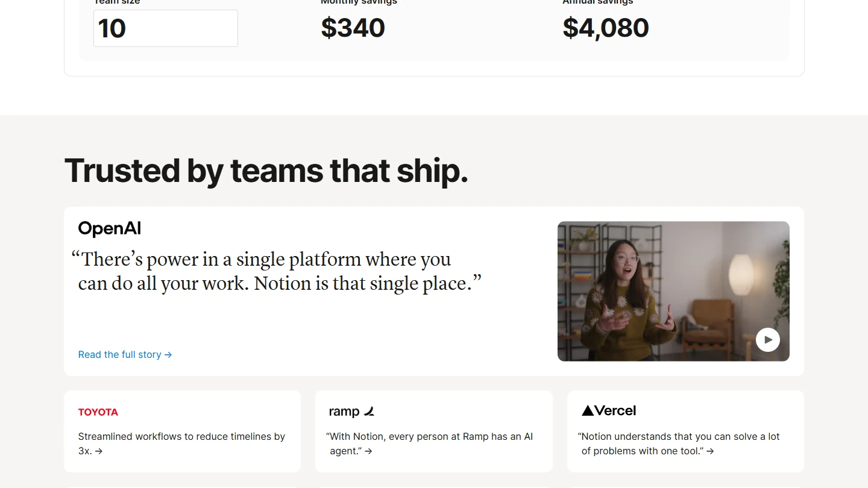Click the arrow beside "Read the full story"
This screenshot has width=868, height=488.
pos(168,355)
